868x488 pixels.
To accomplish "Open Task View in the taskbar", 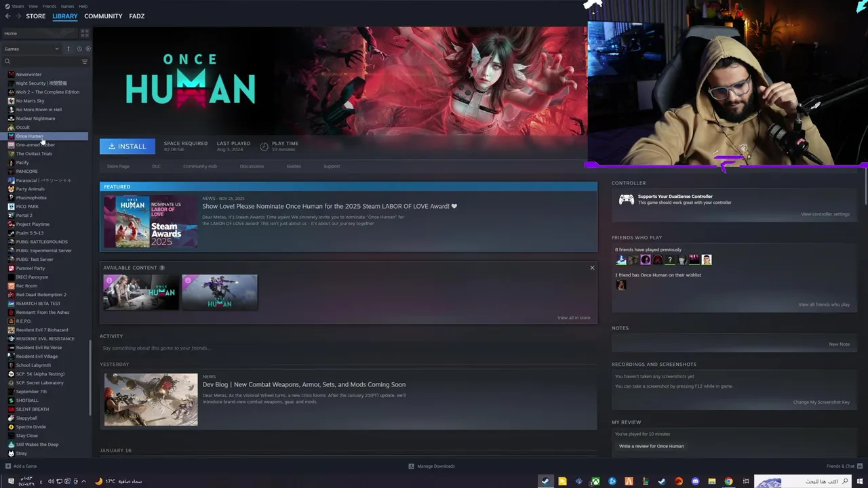I will click(x=745, y=482).
